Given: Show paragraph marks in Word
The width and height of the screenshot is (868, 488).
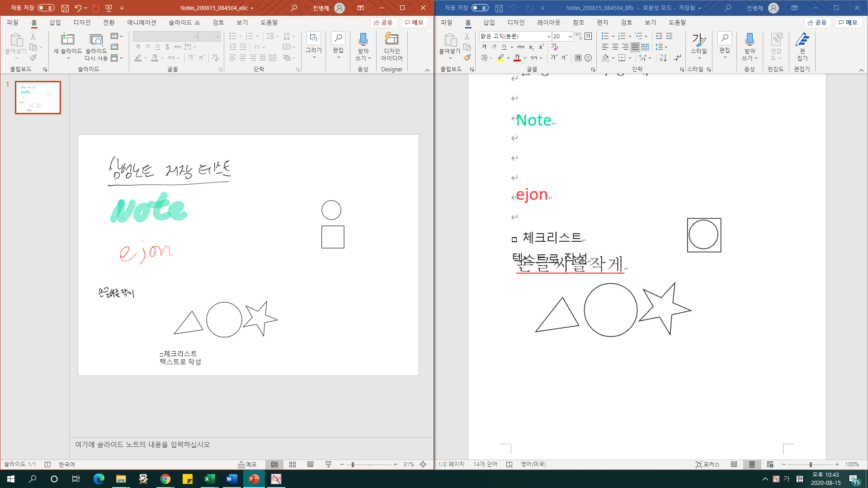Looking at the screenshot, I should pos(677,58).
